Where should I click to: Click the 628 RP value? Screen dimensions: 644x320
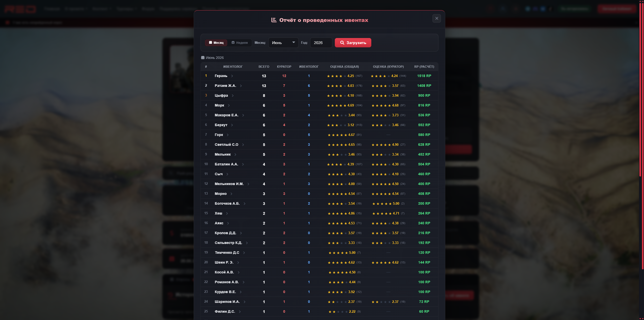424,145
